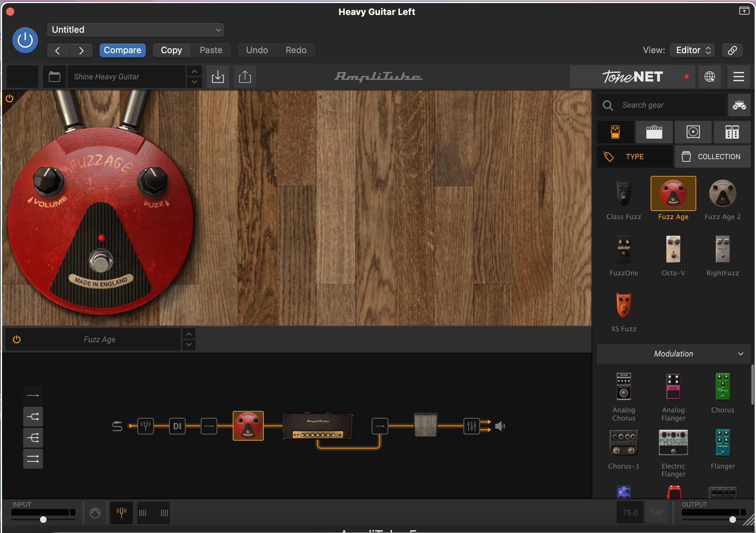
Task: Click the Redo button
Action: (x=296, y=50)
